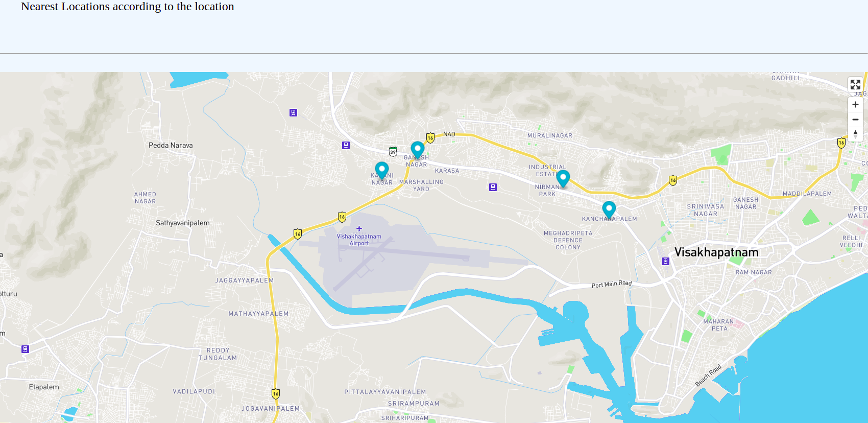Click the marker above Kanchanapalem
This screenshot has height=423, width=868.
[x=609, y=209]
